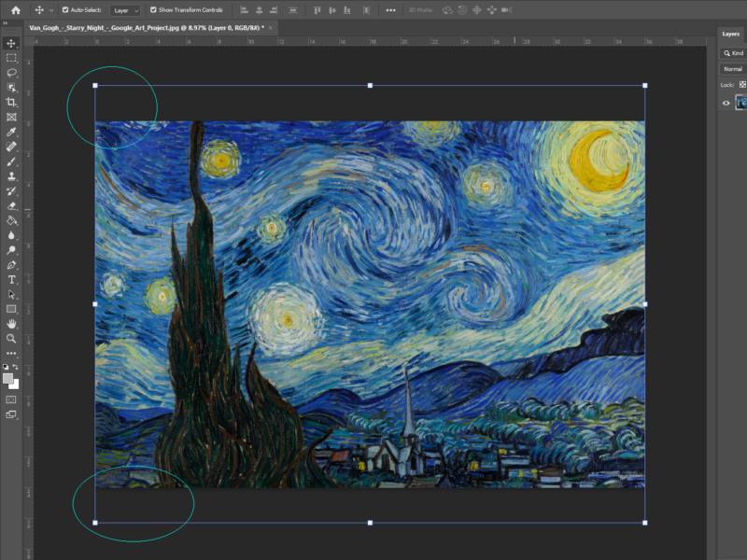This screenshot has height=560, width=747.
Task: Select the Lasso tool
Action: click(11, 72)
